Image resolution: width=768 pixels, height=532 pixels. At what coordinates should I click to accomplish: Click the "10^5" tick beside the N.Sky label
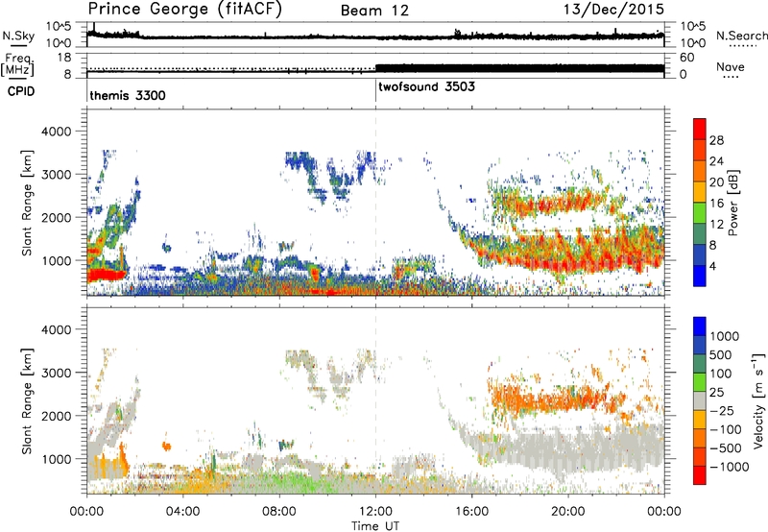coord(59,27)
